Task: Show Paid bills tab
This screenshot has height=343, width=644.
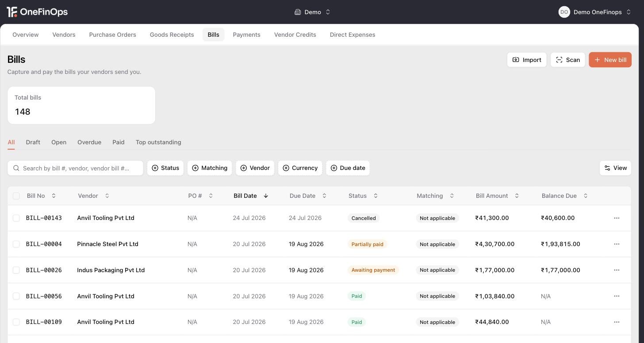Action: click(x=119, y=142)
